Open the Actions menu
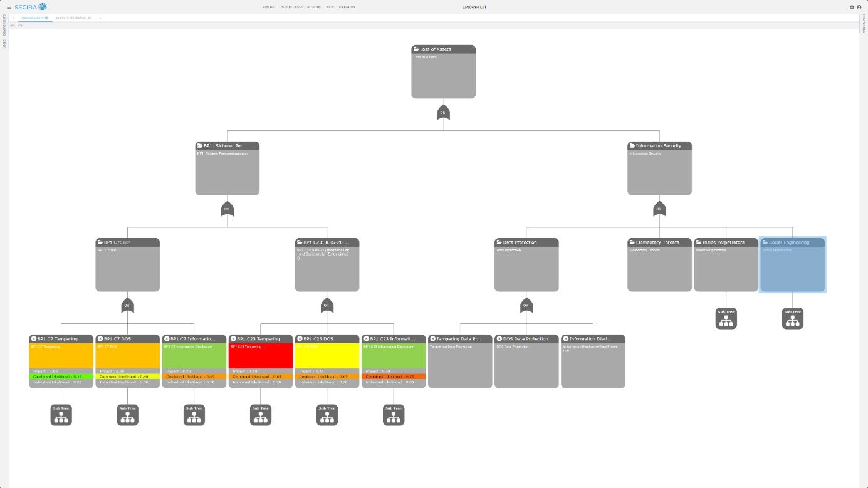 pyautogui.click(x=314, y=7)
